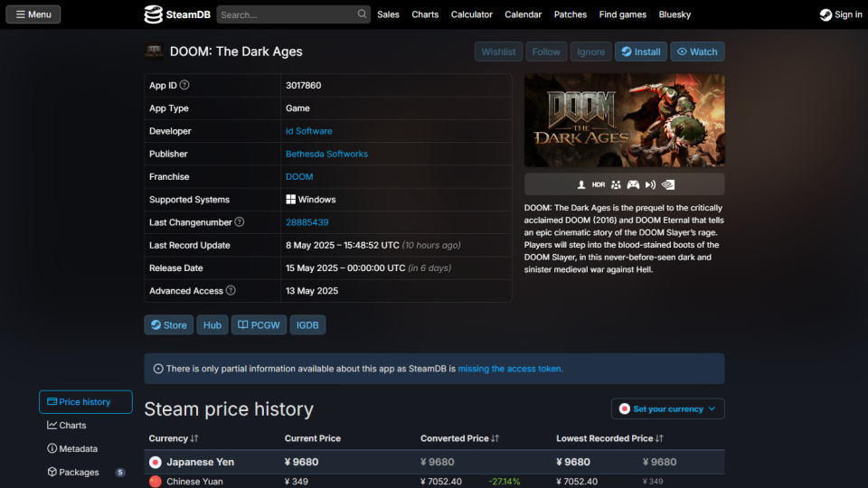Click the Windows logo icon
This screenshot has height=488, width=868.
pyautogui.click(x=290, y=199)
